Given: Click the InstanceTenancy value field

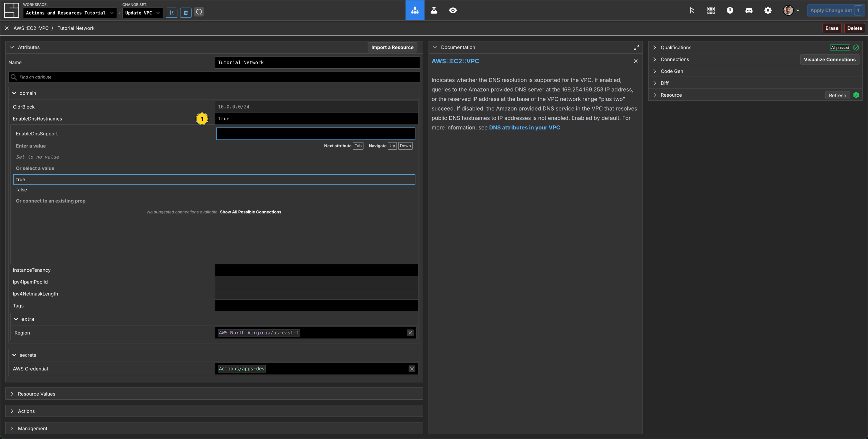Looking at the screenshot, I should tap(316, 270).
